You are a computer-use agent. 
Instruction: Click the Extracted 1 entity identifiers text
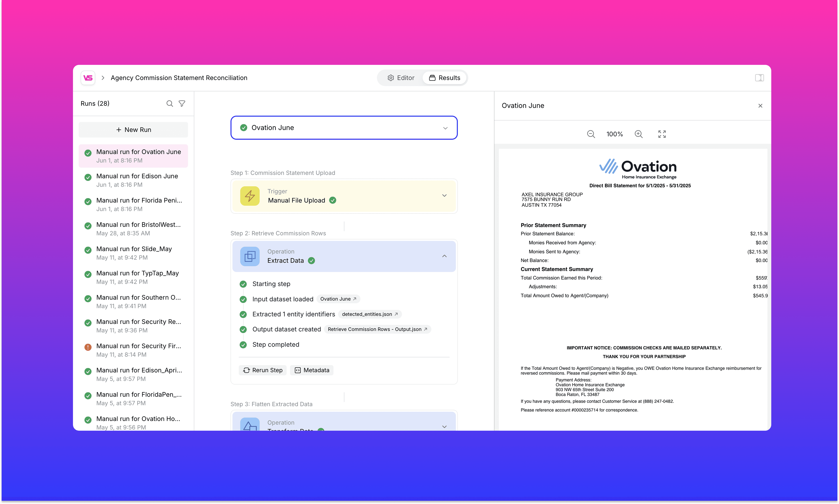(294, 314)
